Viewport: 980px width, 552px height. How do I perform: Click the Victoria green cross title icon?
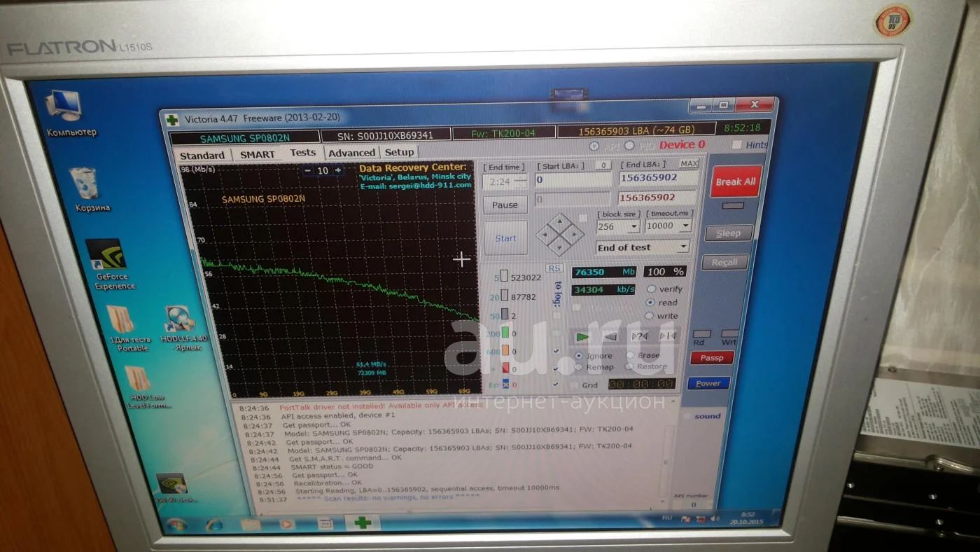pos(172,119)
